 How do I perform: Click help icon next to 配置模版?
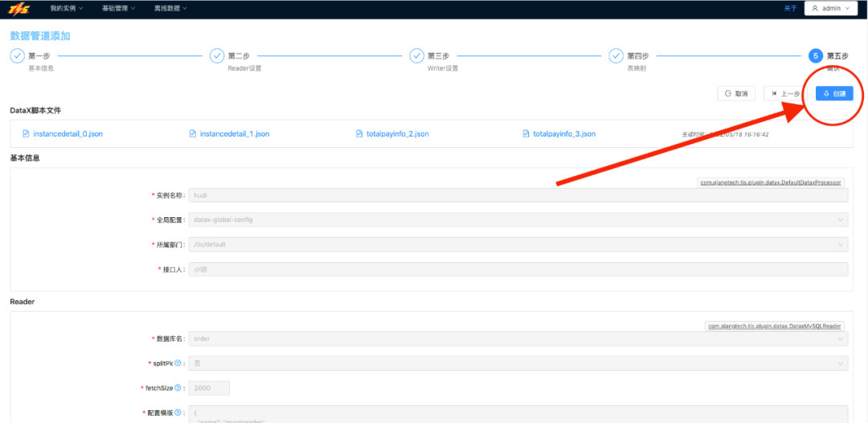pos(178,413)
